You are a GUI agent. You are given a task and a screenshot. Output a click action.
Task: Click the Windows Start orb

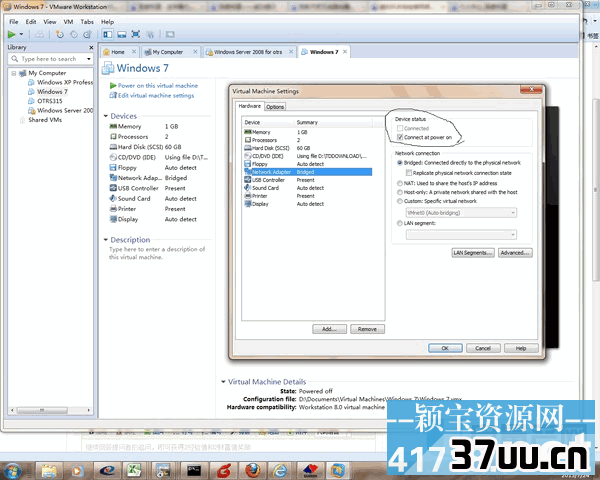11,470
